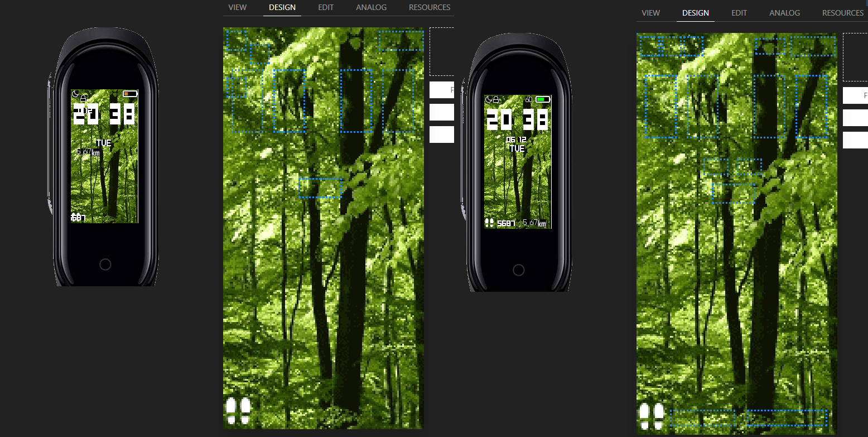868x437 pixels.
Task: Click the white footsteps icon in the right design canvas
Action: click(x=652, y=416)
